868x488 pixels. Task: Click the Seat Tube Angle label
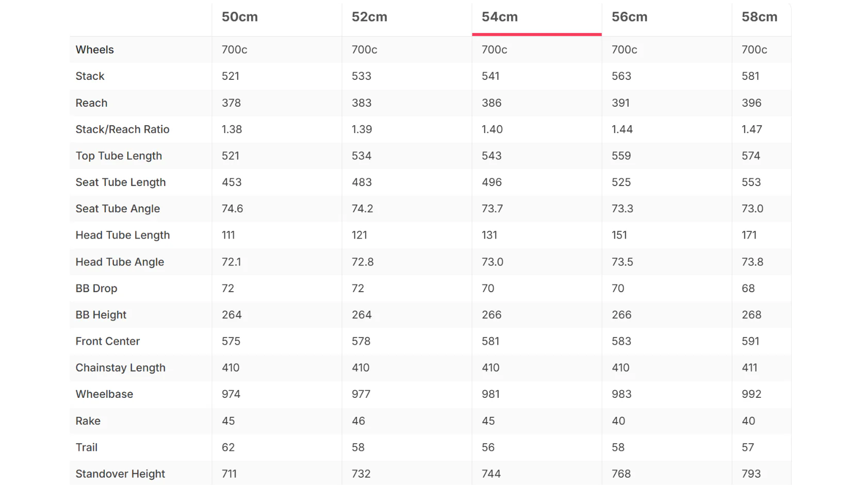(x=118, y=209)
